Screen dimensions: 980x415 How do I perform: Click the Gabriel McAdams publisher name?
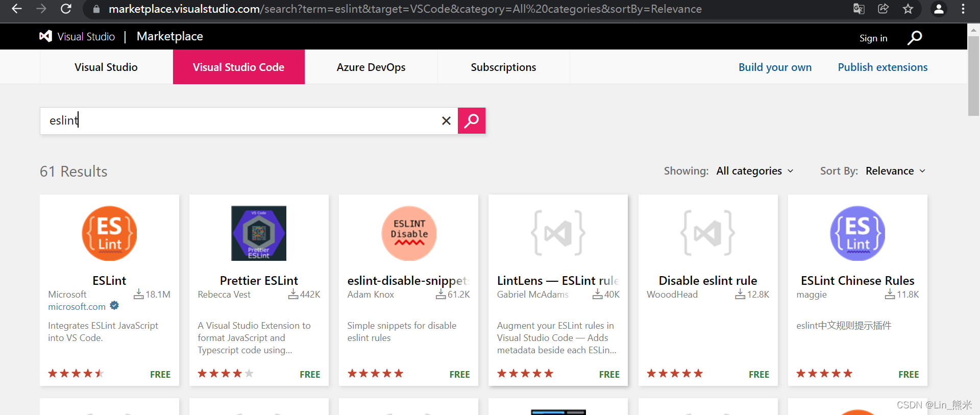[x=532, y=294]
